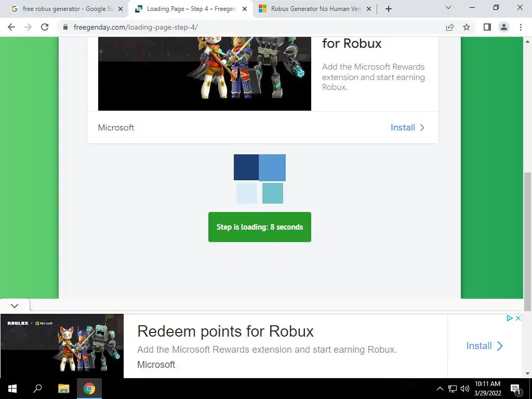Click Install link in Microsoft ad card
Image resolution: width=532 pixels, height=399 pixels.
[x=407, y=128]
